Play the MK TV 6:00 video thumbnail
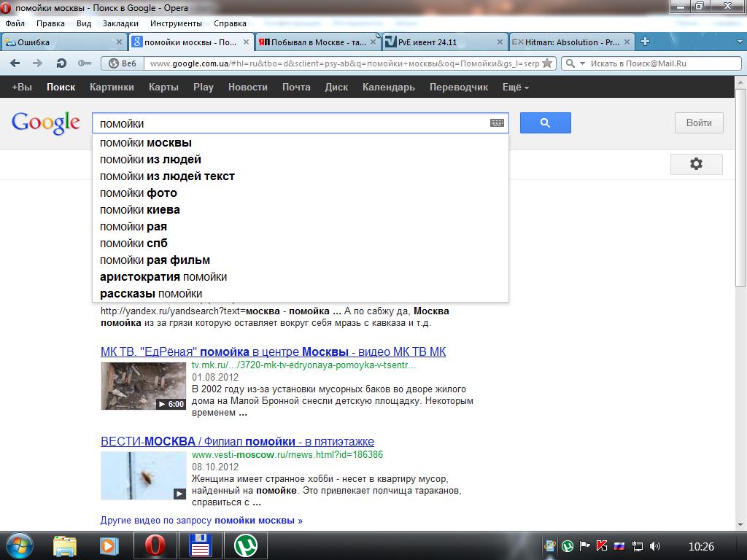Screen dimensions: 747x560 [x=144, y=386]
